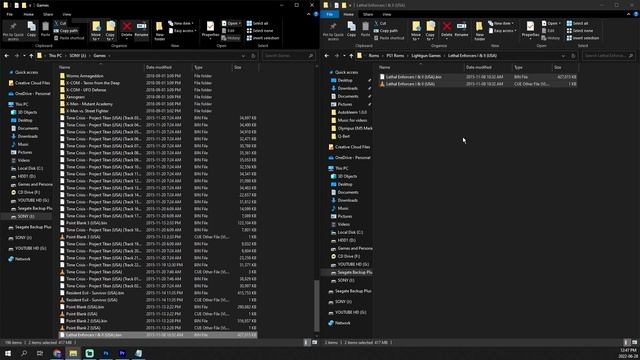Viewport: 640px width, 360px height.
Task: Click Lightgun Games in the breadcrumb path
Action: [426, 56]
